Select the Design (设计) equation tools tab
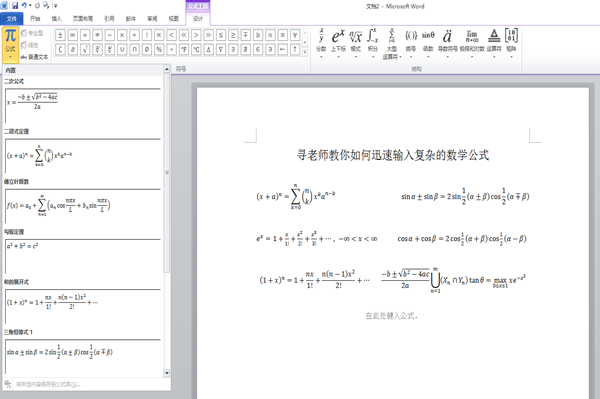 click(x=198, y=19)
